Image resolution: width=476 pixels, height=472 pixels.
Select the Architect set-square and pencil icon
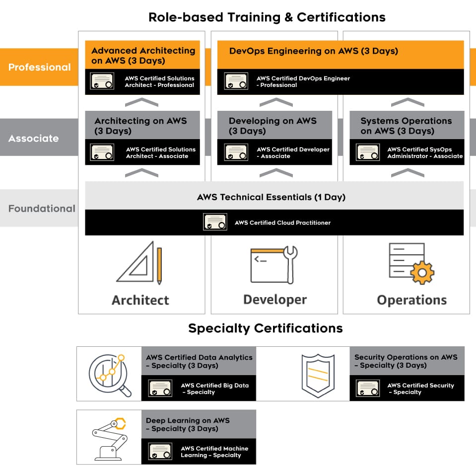(x=139, y=263)
